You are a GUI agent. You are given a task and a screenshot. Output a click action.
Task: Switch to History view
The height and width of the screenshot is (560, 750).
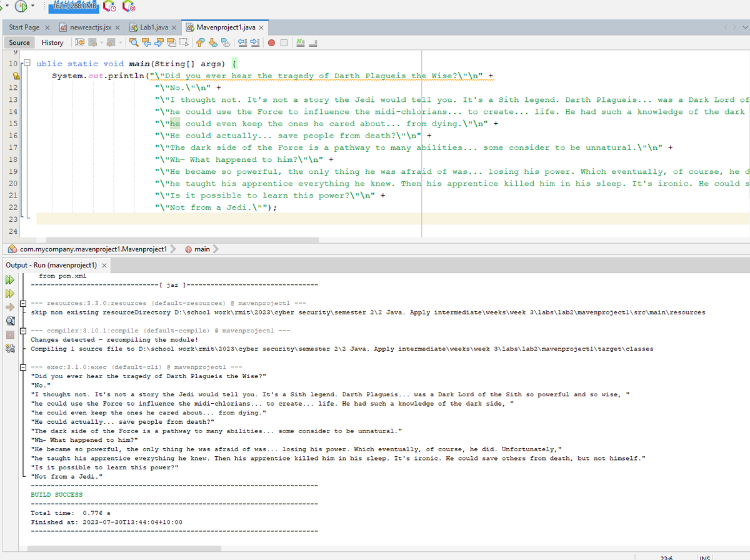click(x=52, y=42)
